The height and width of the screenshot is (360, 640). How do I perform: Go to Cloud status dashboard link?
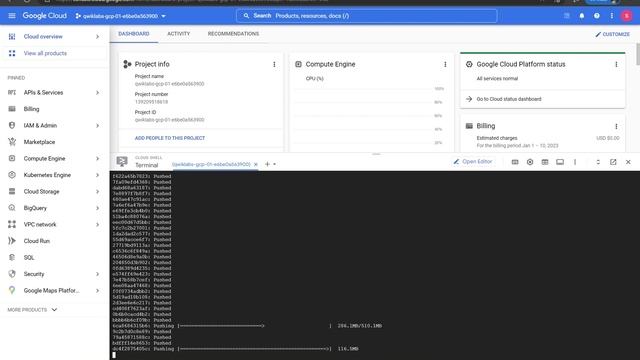click(509, 99)
